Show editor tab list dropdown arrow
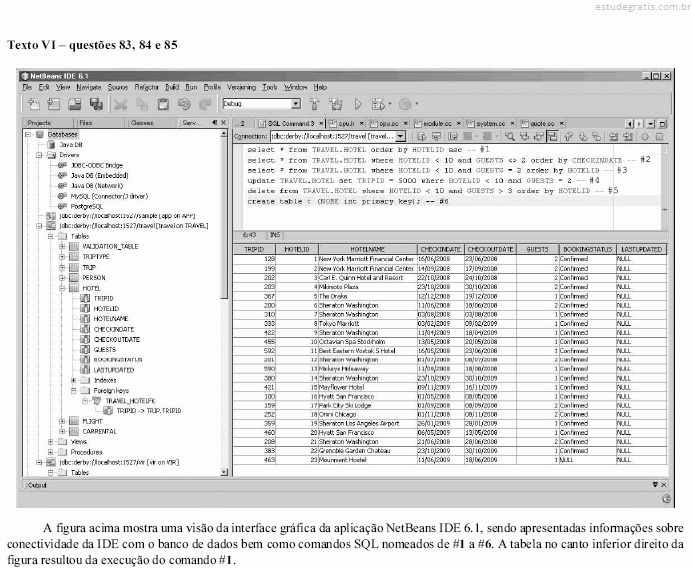The image size is (692, 568). tap(651, 124)
